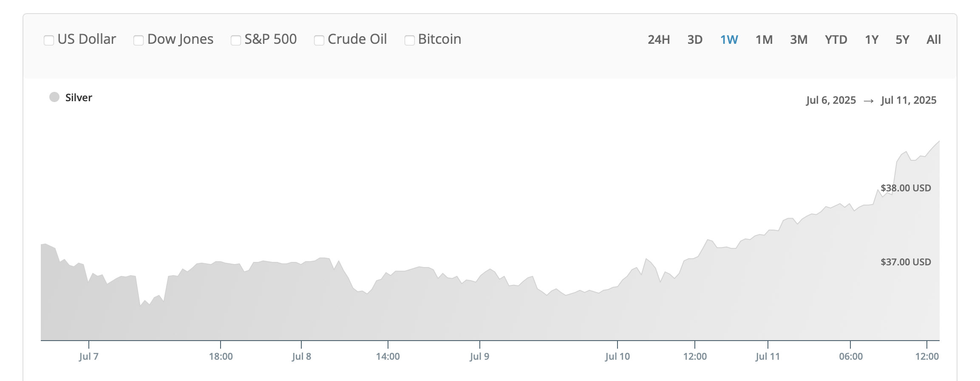Select the 3M chart period
This screenshot has height=381, width=980.
point(799,40)
